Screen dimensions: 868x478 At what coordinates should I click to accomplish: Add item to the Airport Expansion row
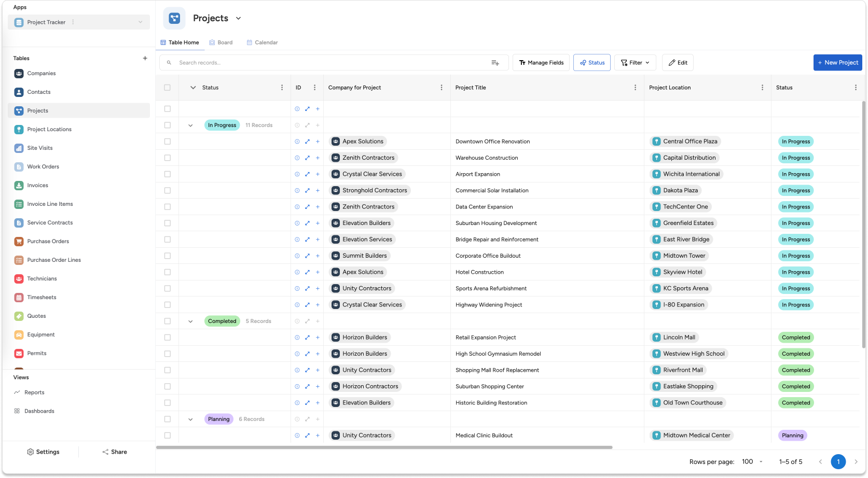[x=318, y=174]
